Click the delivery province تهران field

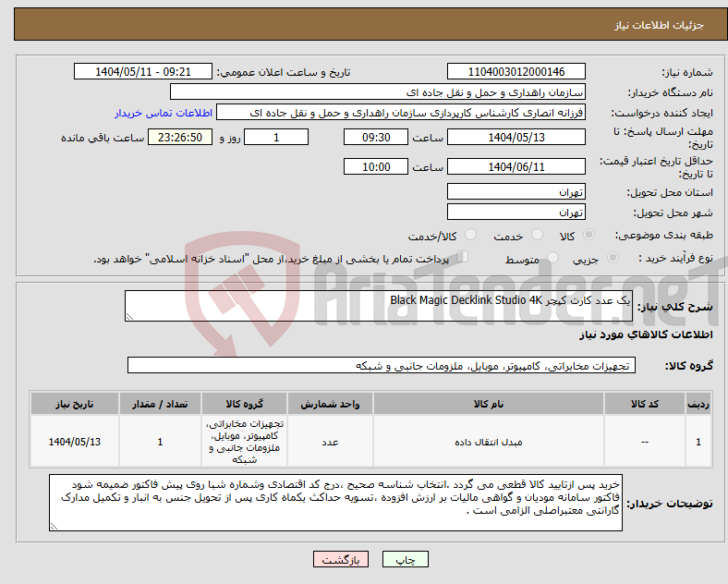516,191
